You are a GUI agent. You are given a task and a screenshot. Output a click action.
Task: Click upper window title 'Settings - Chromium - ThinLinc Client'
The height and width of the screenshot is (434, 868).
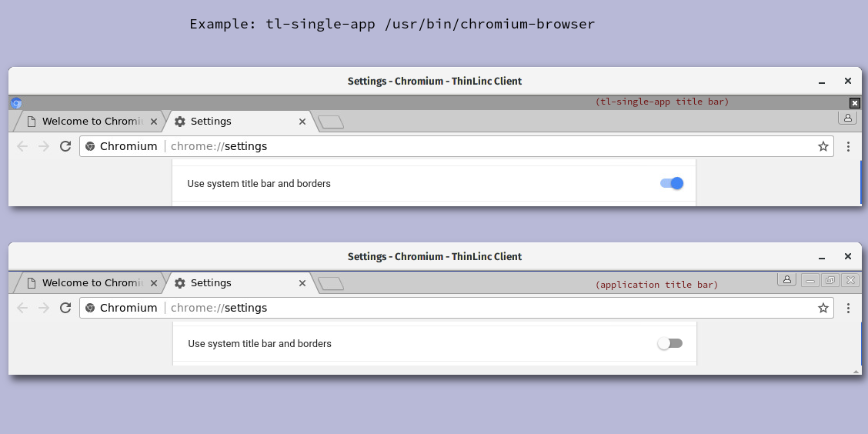[435, 81]
